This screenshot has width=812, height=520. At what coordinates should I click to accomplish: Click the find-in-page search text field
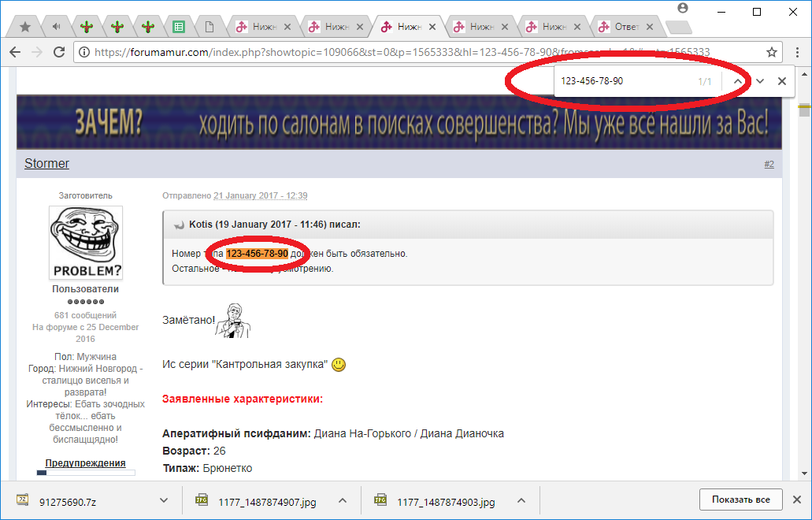[622, 81]
